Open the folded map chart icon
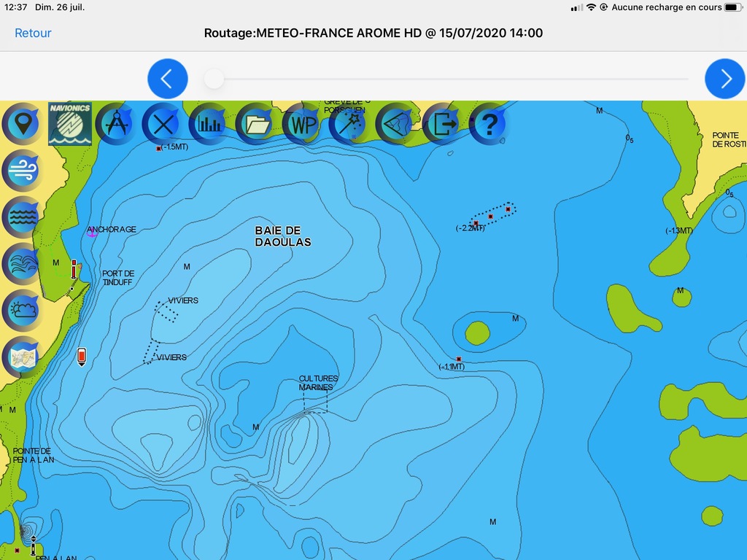Viewport: 747px width, 560px height. (22, 357)
